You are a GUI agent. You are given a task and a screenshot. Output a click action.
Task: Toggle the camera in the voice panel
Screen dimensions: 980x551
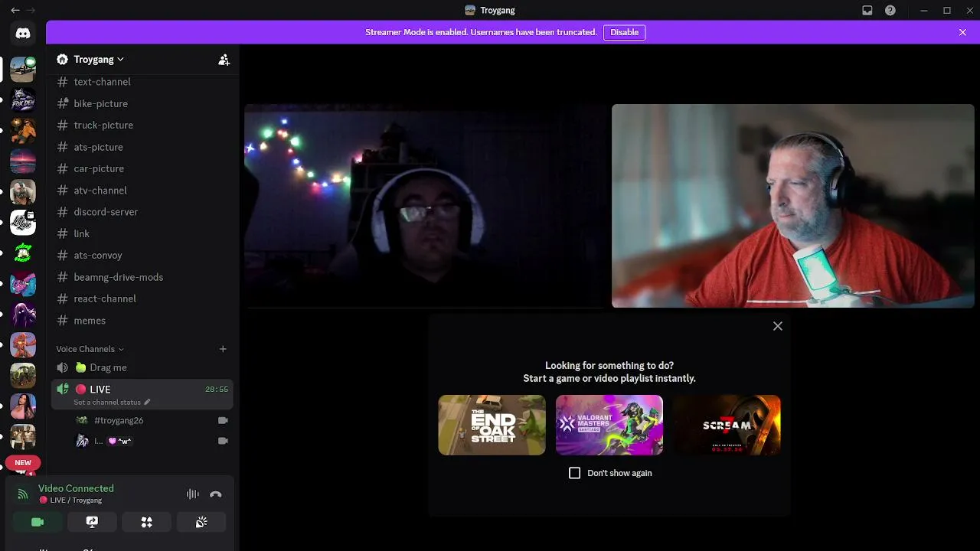(x=38, y=522)
